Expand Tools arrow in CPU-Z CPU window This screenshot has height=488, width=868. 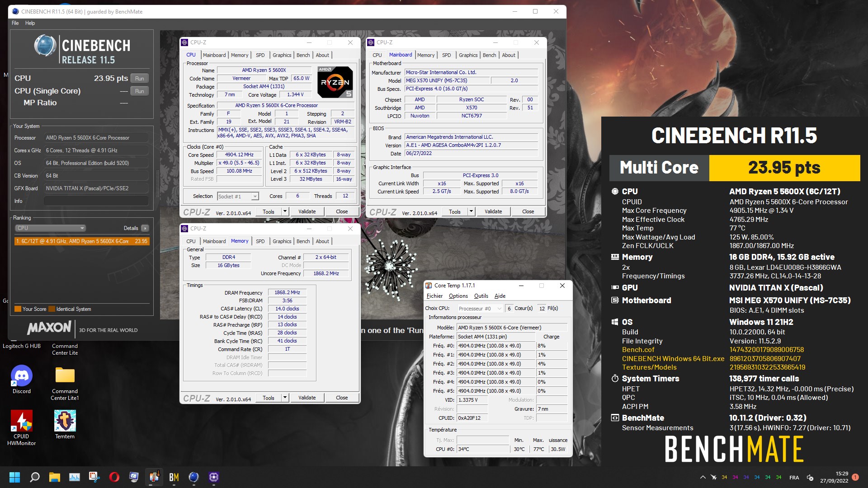[285, 211]
